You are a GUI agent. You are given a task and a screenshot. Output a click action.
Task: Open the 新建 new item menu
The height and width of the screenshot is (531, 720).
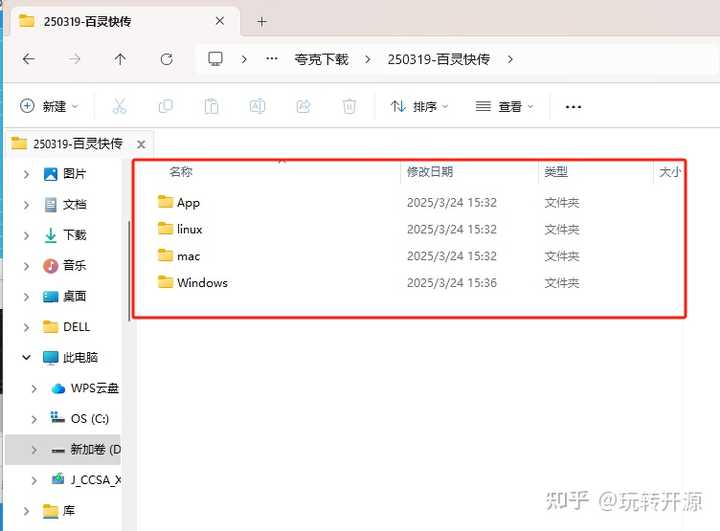49,107
